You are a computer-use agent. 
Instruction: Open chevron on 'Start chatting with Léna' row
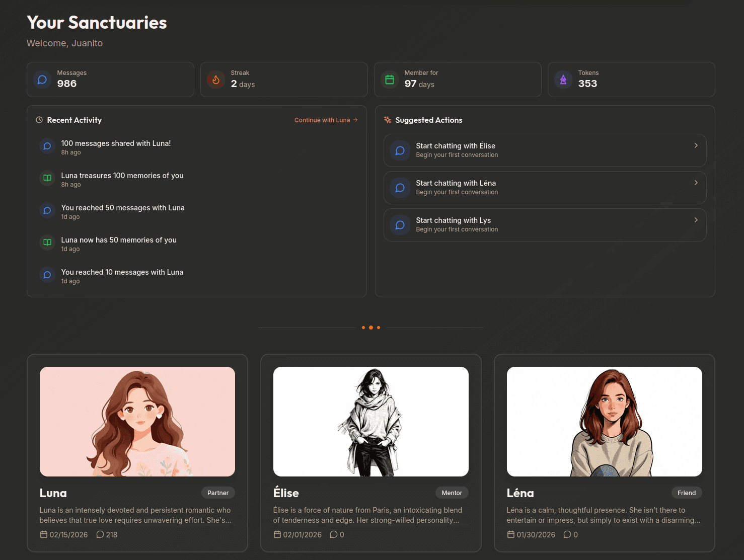click(696, 183)
